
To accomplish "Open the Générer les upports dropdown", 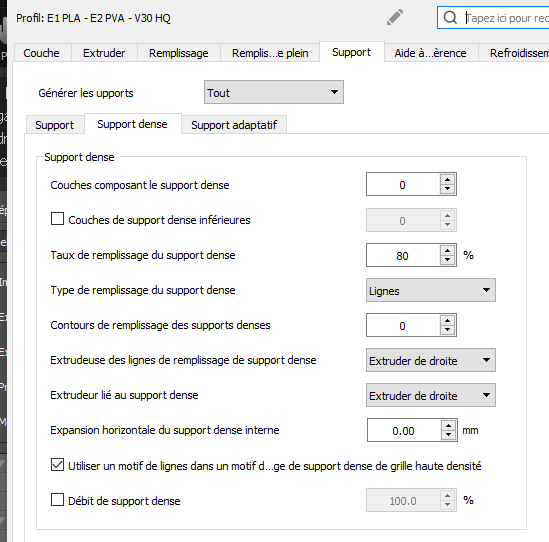I will pos(274,92).
